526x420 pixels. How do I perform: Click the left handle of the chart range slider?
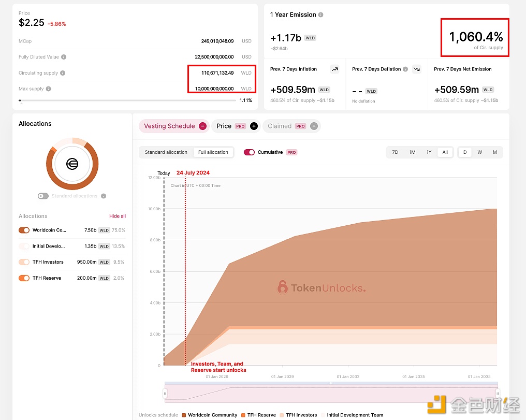coord(165,393)
